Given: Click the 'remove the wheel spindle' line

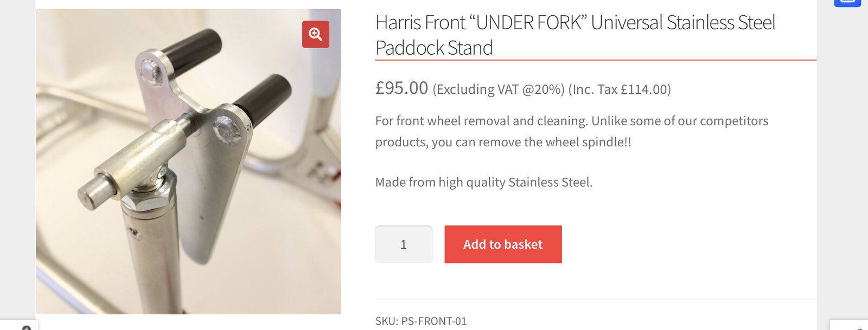Looking at the screenshot, I should click(x=503, y=142).
